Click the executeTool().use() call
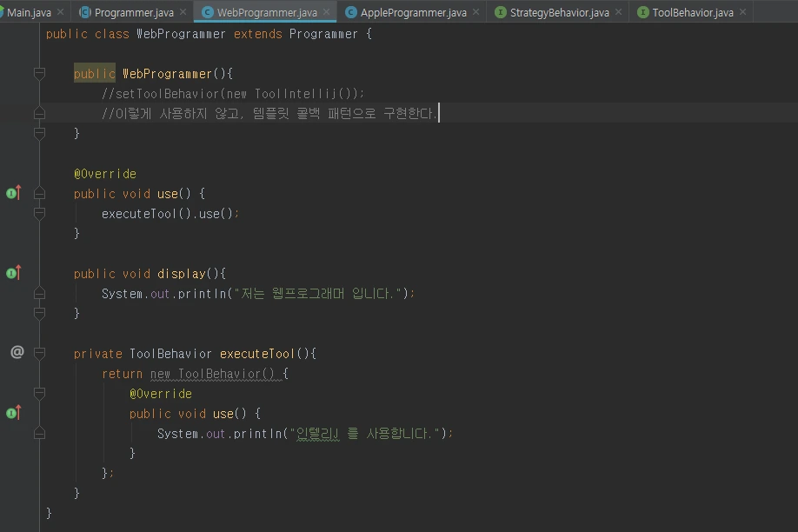Screen dimensions: 798x532 (x=170, y=214)
